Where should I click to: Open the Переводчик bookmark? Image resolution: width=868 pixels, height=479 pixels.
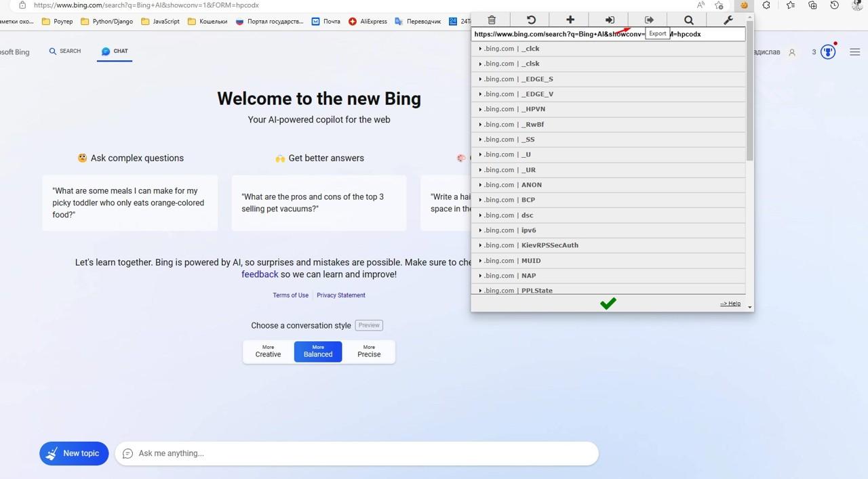click(417, 22)
